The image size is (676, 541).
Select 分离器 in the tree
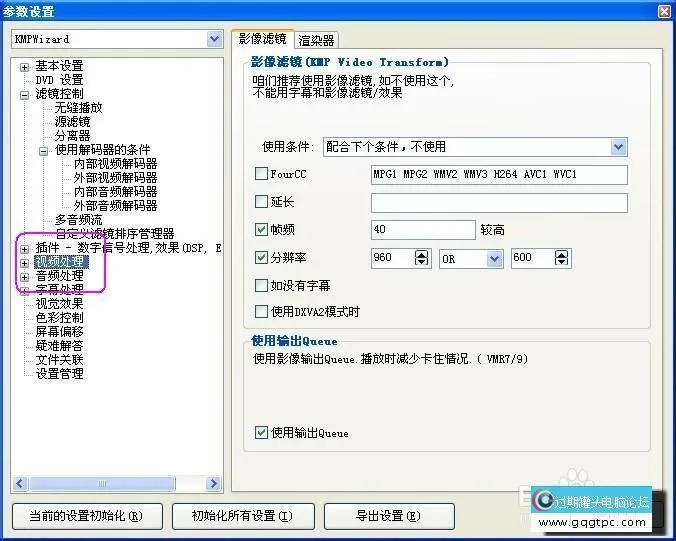[x=72, y=136]
